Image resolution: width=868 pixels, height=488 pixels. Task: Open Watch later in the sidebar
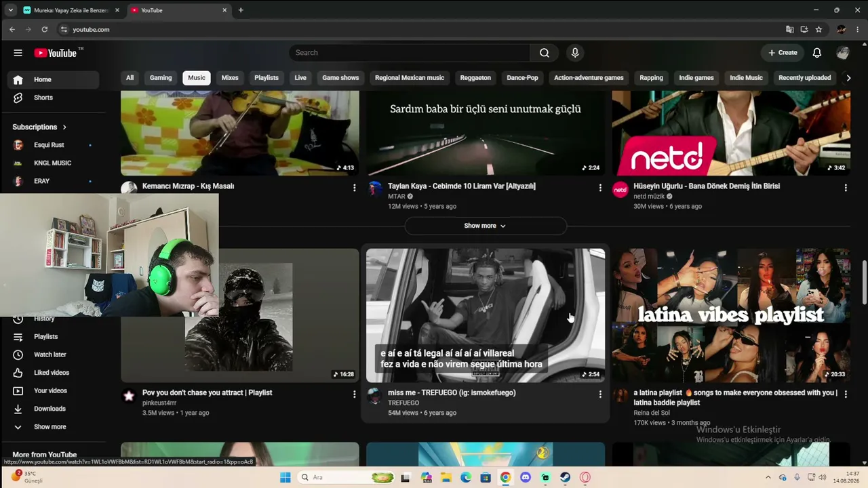coord(53,354)
